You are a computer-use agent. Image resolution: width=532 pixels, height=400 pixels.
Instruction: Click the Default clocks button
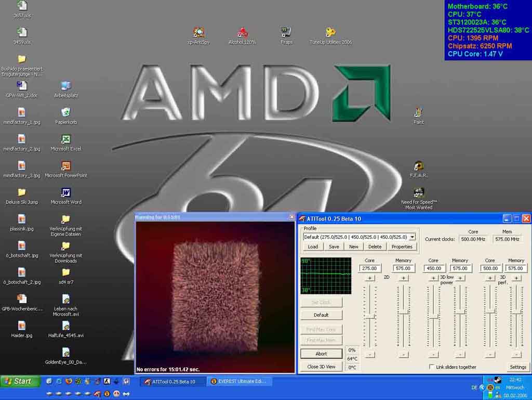tap(321, 315)
